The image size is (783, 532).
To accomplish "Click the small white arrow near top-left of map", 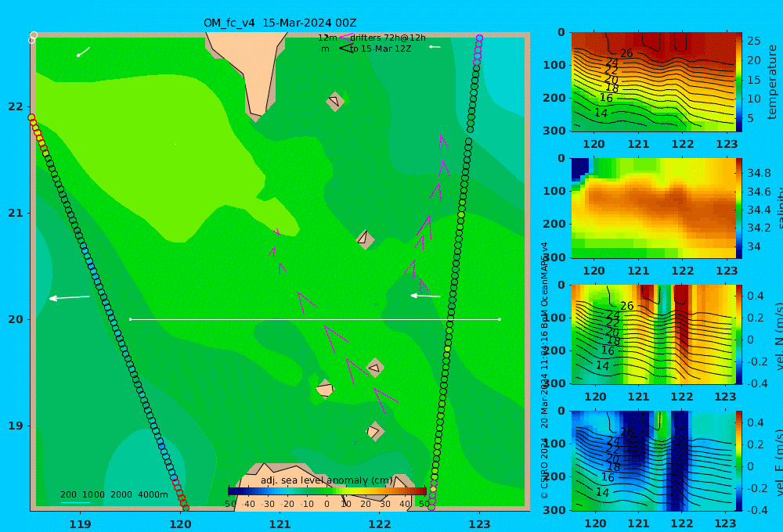I will click(83, 52).
